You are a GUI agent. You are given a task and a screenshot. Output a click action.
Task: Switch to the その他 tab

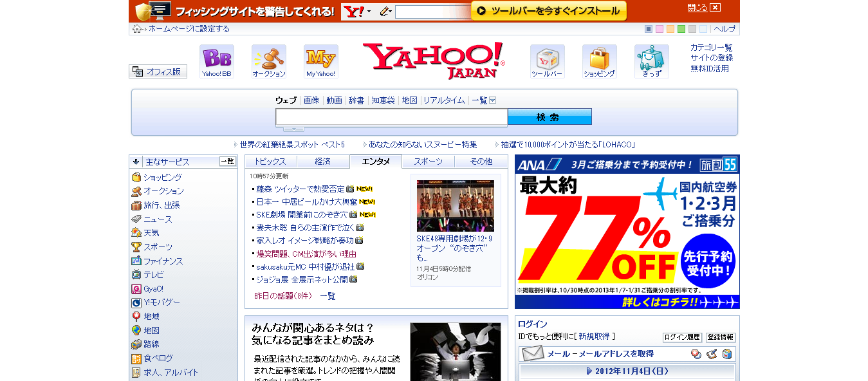pyautogui.click(x=481, y=162)
